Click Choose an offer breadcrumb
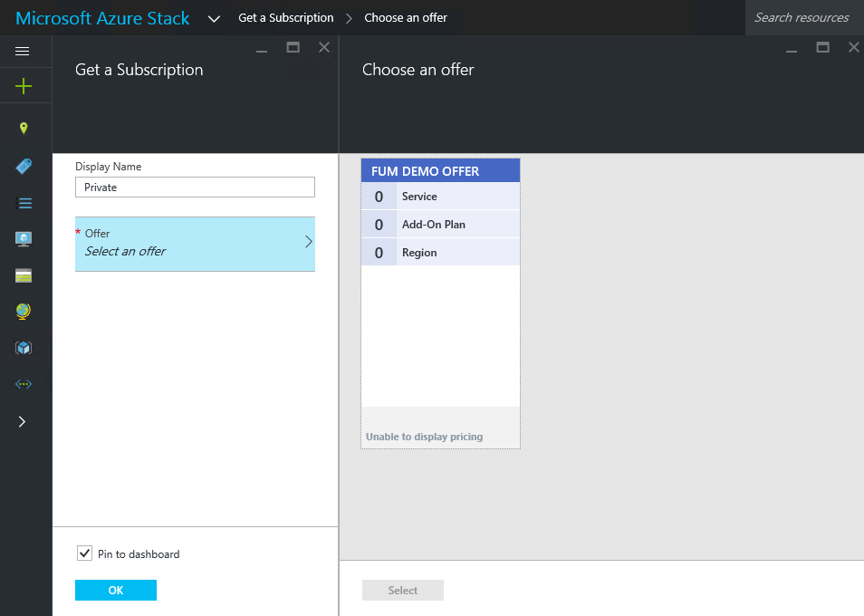 406,18
